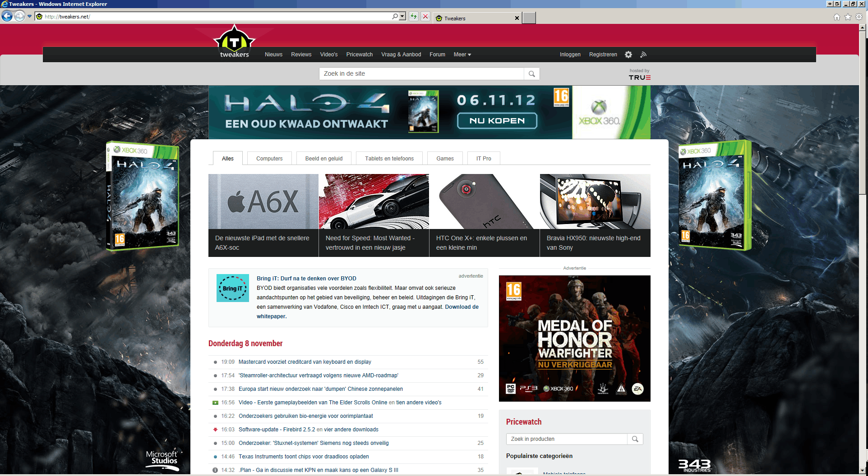The width and height of the screenshot is (868, 476).
Task: Click the red download arrow icon at 16:03
Action: click(215, 430)
